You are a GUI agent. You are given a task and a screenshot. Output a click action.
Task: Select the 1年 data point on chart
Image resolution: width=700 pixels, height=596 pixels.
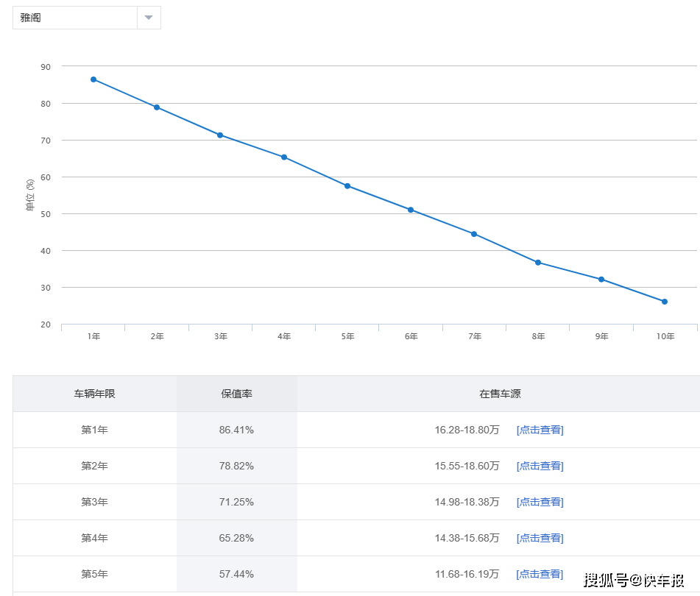[93, 79]
